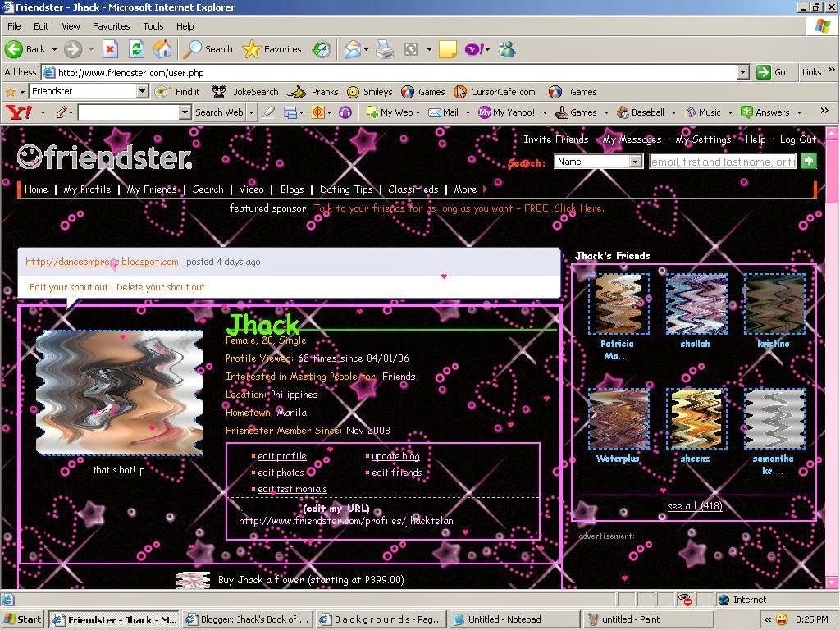840x630 pixels.
Task: Click Log Out link
Action: (x=797, y=139)
